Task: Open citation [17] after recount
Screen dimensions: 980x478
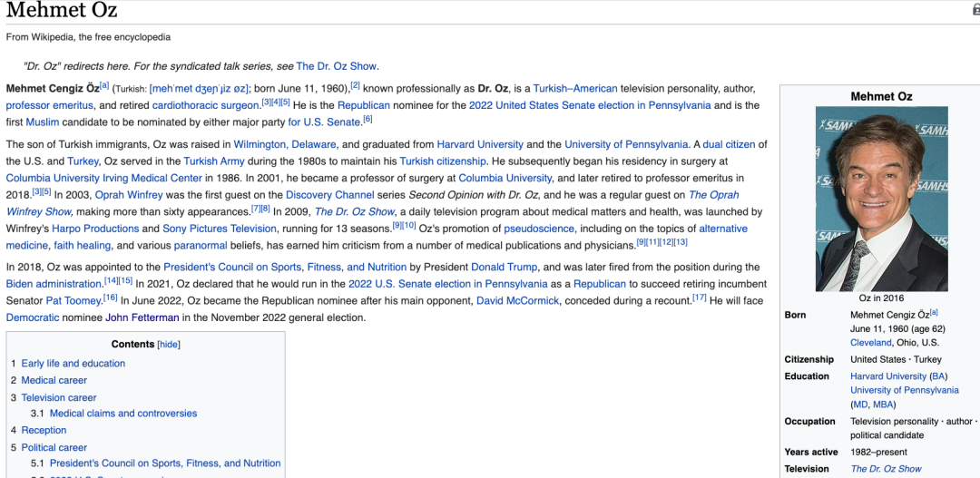Action: pos(700,298)
